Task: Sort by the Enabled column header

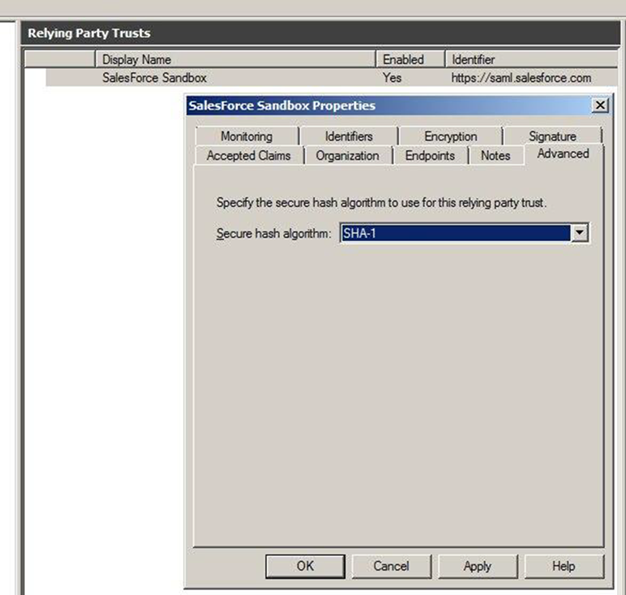Action: click(410, 60)
